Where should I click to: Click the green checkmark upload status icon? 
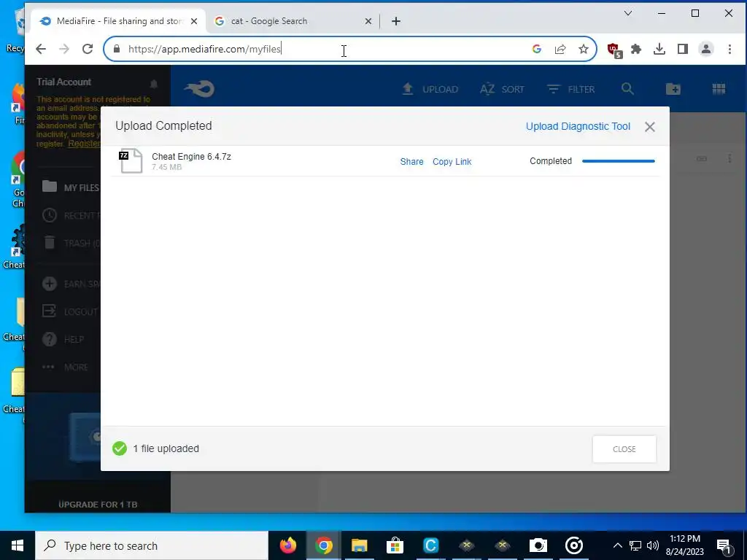(120, 448)
